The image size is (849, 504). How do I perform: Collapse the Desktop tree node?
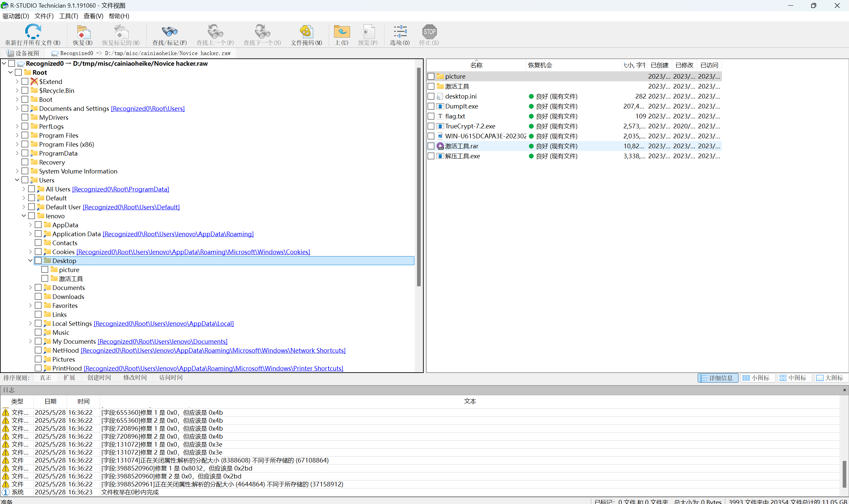(x=30, y=260)
